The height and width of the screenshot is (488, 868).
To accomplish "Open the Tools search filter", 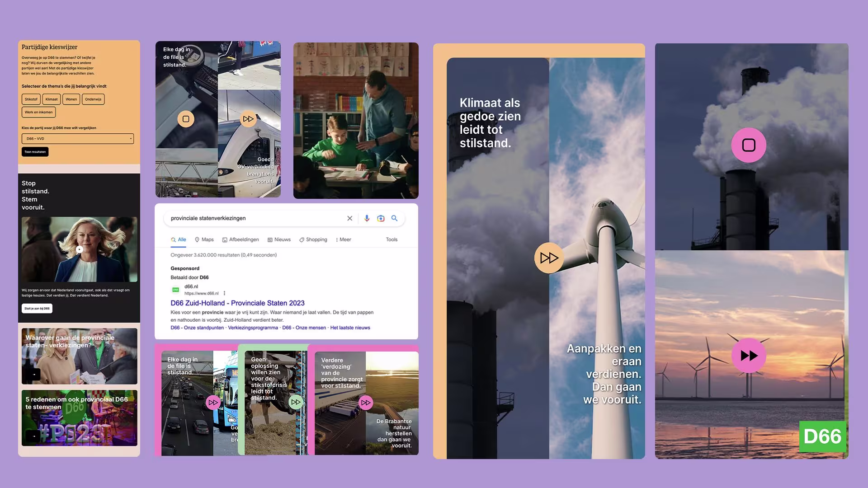I will pyautogui.click(x=392, y=239).
